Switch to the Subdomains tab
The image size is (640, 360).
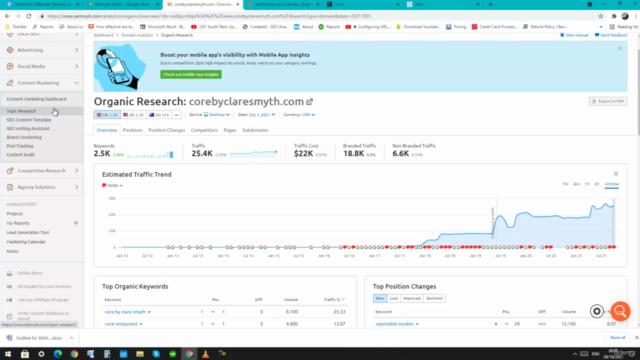[x=255, y=130]
